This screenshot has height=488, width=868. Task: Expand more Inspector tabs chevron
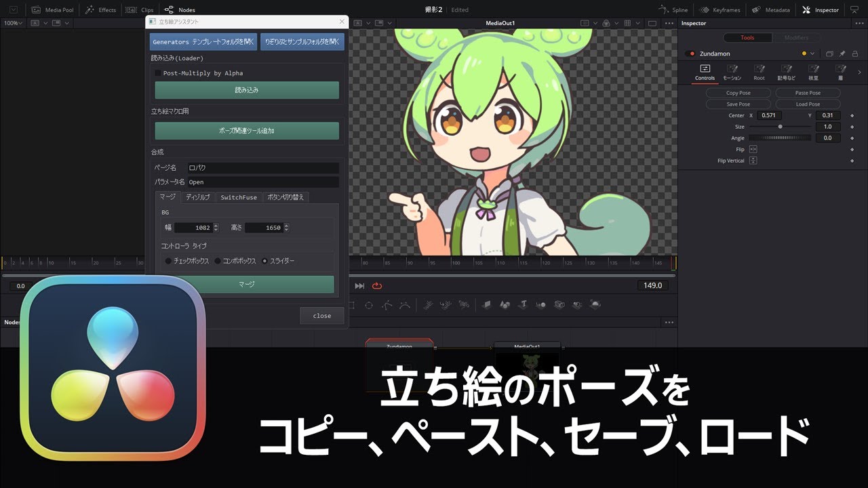pos(860,72)
